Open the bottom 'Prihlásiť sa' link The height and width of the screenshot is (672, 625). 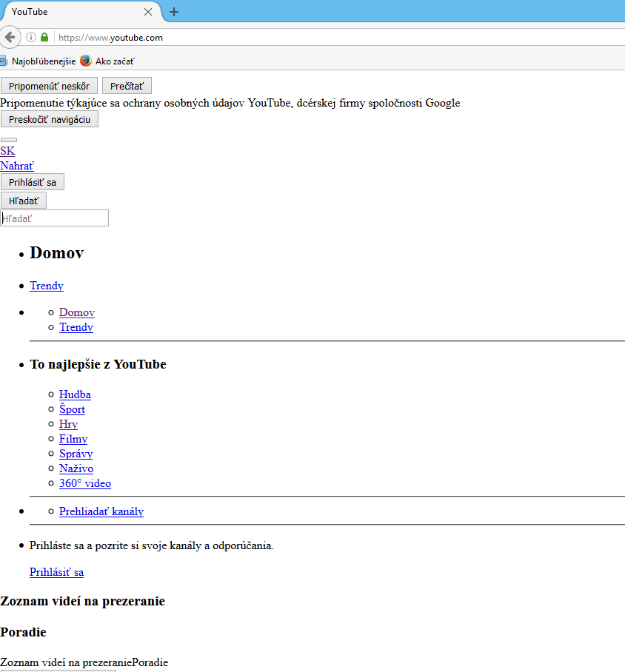[x=56, y=572]
